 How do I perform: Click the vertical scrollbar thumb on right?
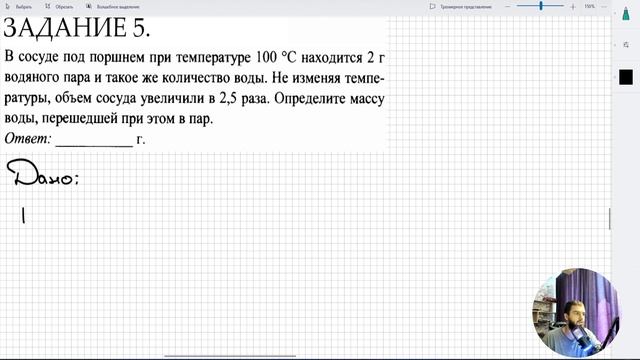(610, 219)
